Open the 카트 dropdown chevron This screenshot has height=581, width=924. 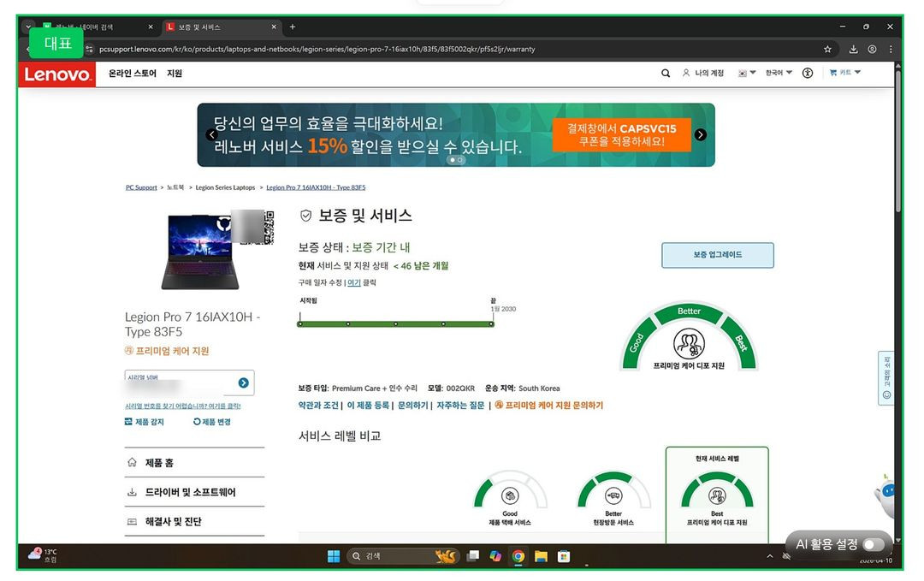857,73
